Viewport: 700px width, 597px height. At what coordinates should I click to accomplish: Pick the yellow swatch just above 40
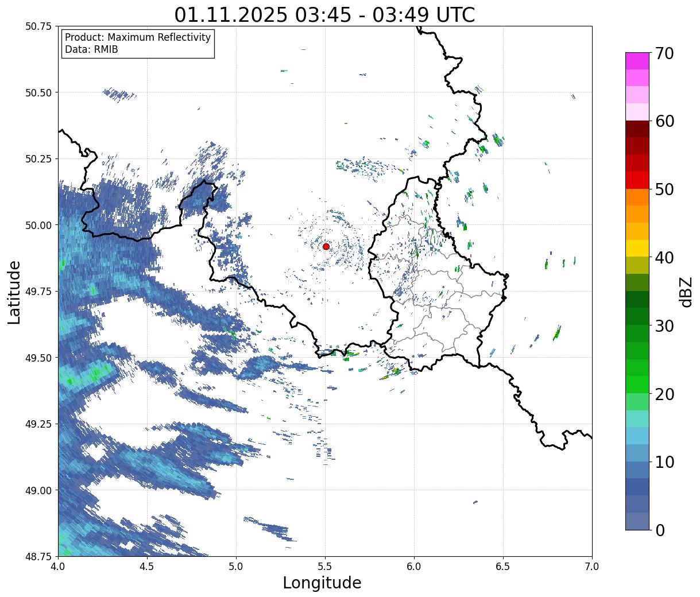(x=637, y=249)
